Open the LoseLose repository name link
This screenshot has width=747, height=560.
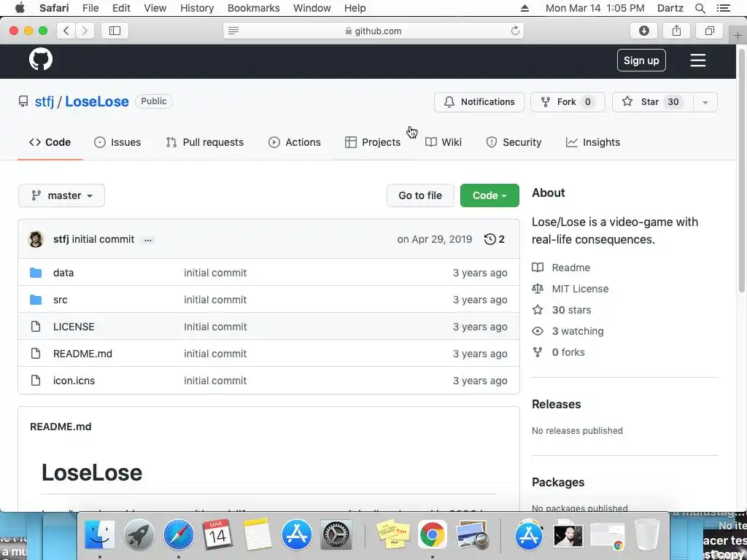coord(97,101)
